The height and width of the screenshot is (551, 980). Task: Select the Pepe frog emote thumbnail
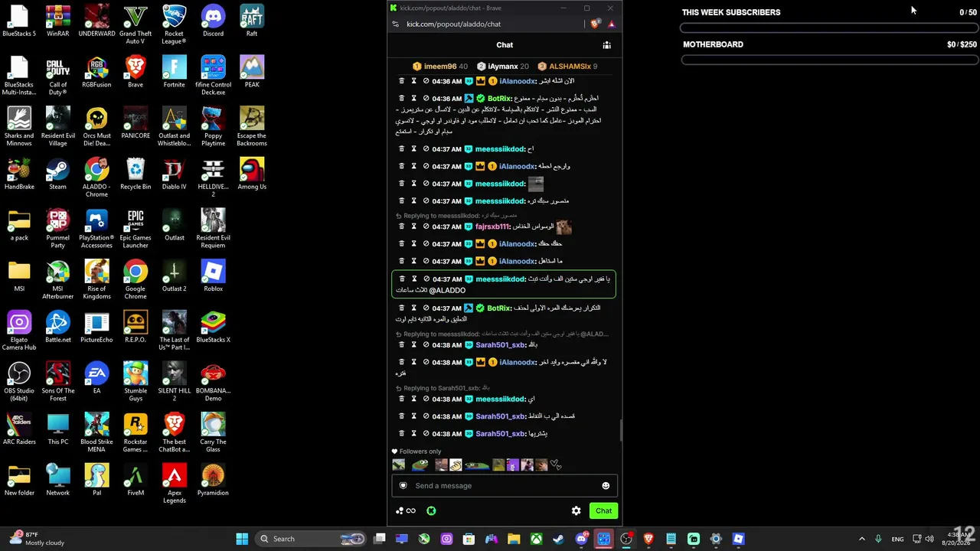[x=420, y=465]
